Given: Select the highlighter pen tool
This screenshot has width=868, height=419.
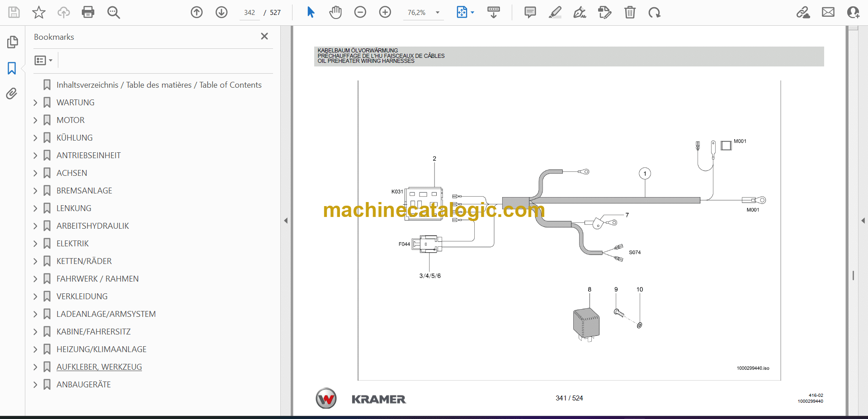Looking at the screenshot, I should [555, 12].
